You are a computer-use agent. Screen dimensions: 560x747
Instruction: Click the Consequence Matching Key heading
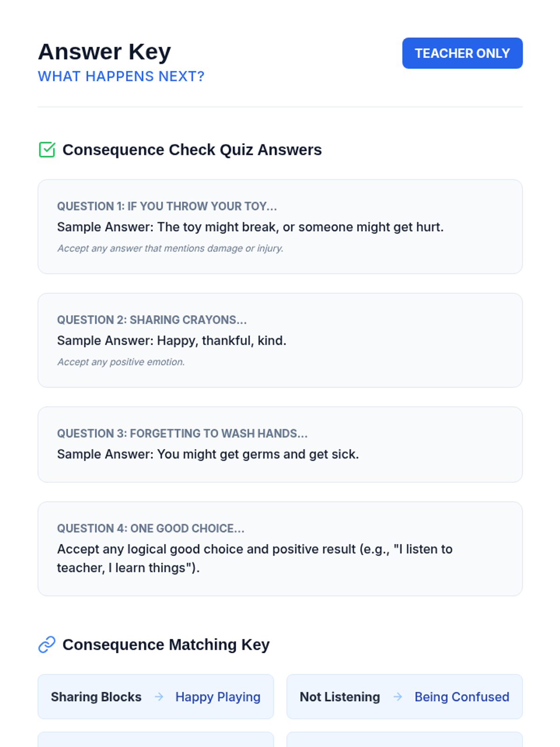point(166,645)
